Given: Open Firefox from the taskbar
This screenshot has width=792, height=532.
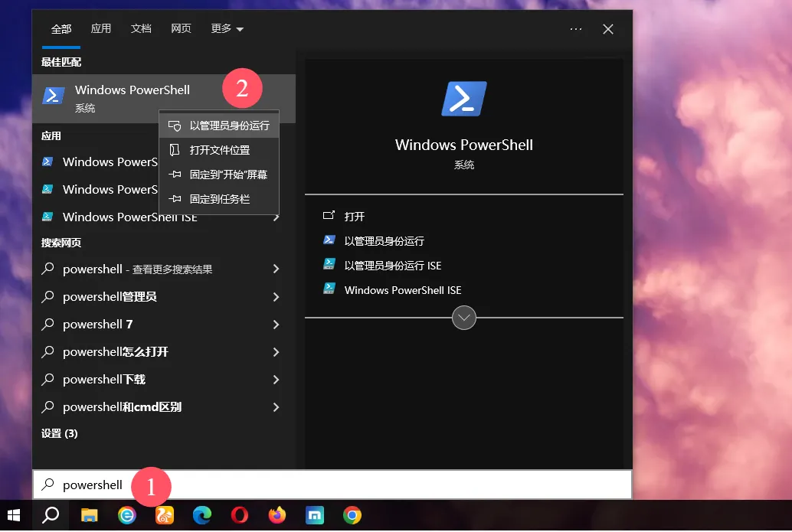Looking at the screenshot, I should click(277, 515).
